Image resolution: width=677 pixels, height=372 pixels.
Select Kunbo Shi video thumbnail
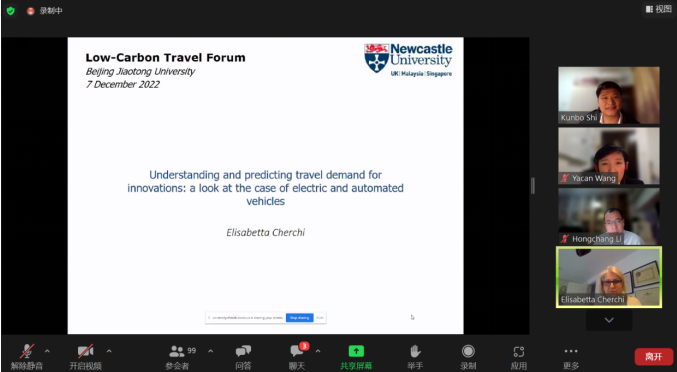pos(609,95)
